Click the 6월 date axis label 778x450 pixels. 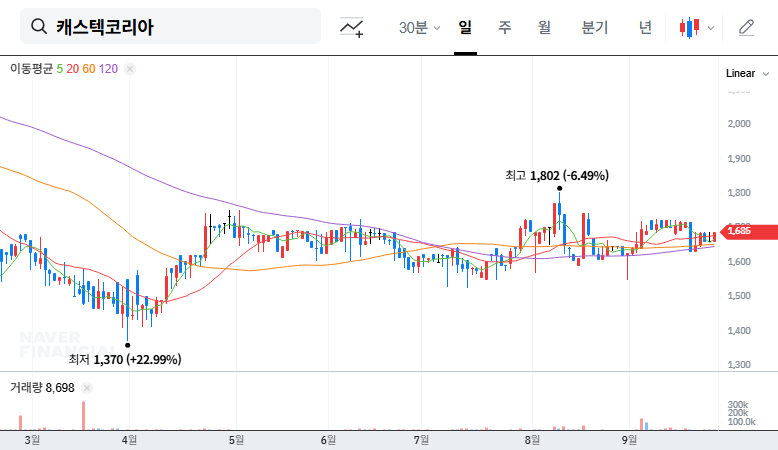(328, 440)
